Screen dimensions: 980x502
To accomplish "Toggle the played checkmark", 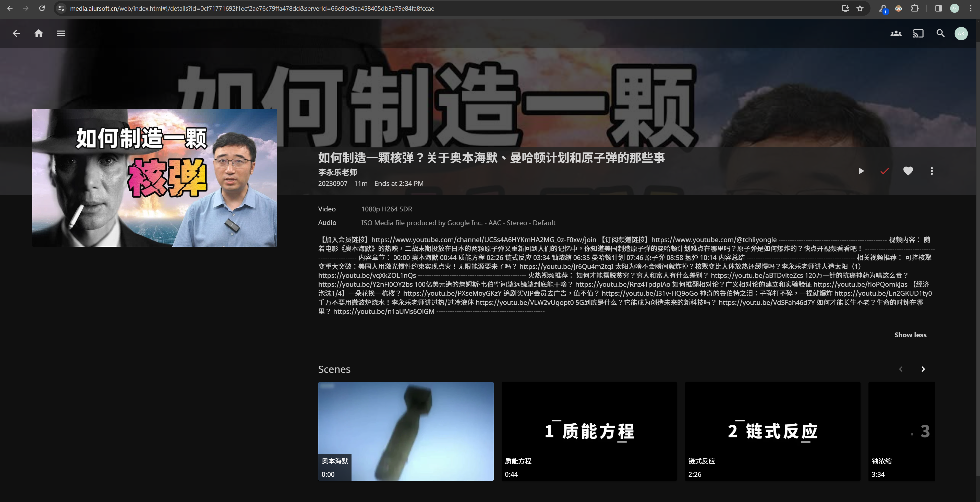I will [x=885, y=171].
